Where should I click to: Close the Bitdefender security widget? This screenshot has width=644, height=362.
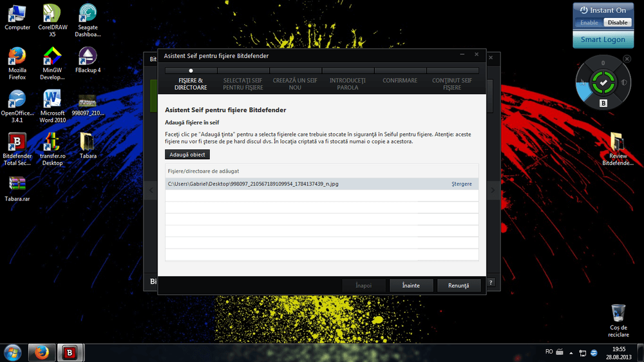tap(626, 59)
